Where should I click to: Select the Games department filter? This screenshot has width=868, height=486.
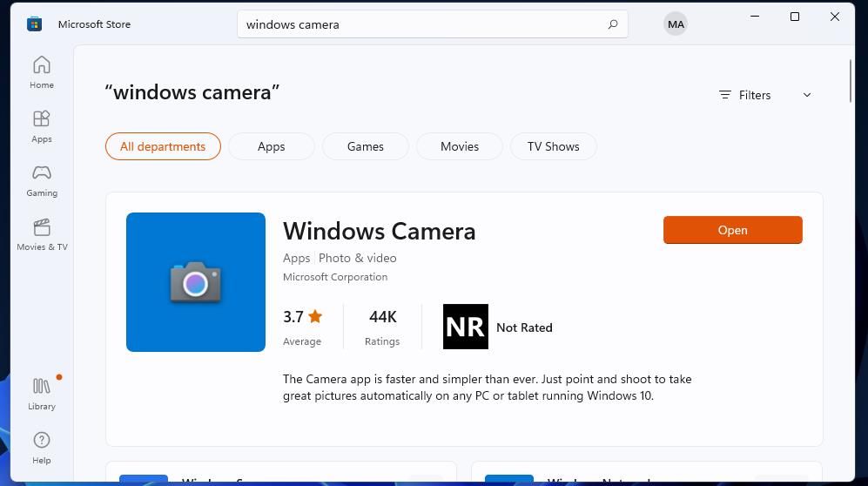coord(366,146)
